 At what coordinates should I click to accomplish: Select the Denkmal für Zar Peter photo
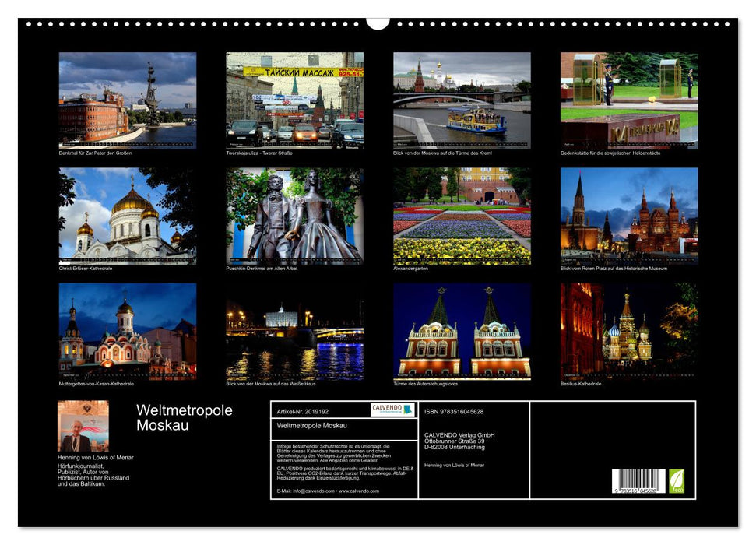tap(128, 100)
